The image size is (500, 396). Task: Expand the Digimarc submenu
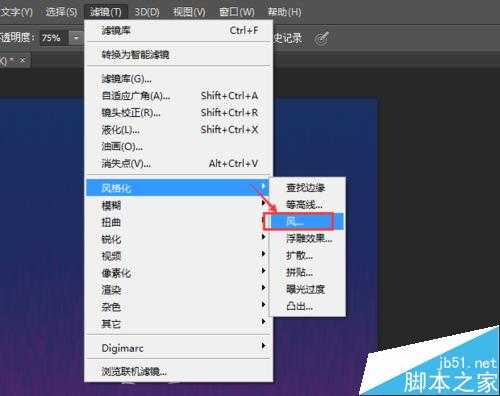tap(179, 348)
